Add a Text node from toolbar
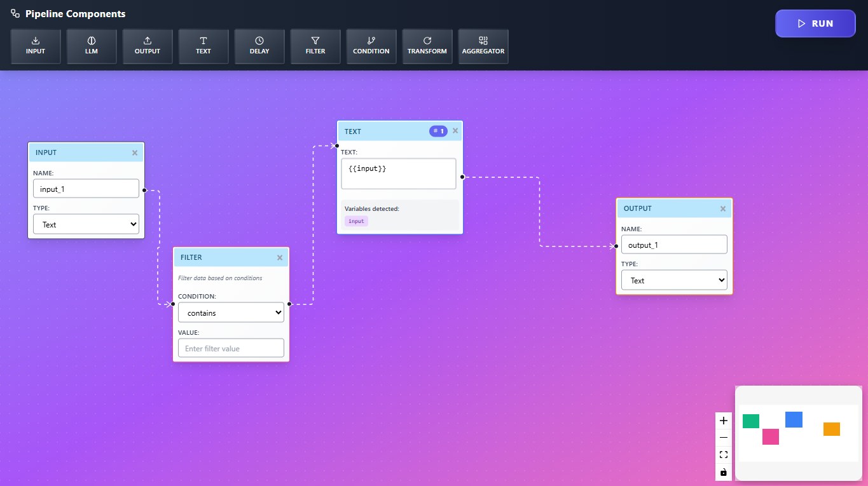This screenshot has width=868, height=486. click(x=203, y=46)
